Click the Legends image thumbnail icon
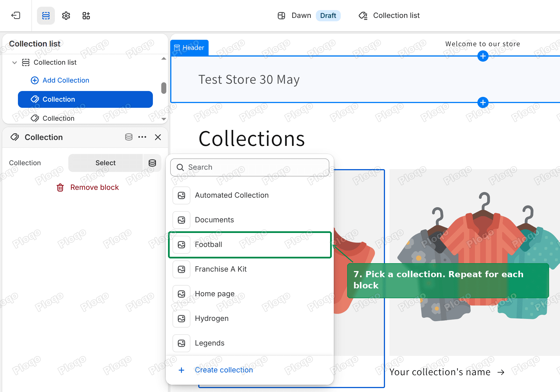The height and width of the screenshot is (392, 560). click(x=181, y=343)
